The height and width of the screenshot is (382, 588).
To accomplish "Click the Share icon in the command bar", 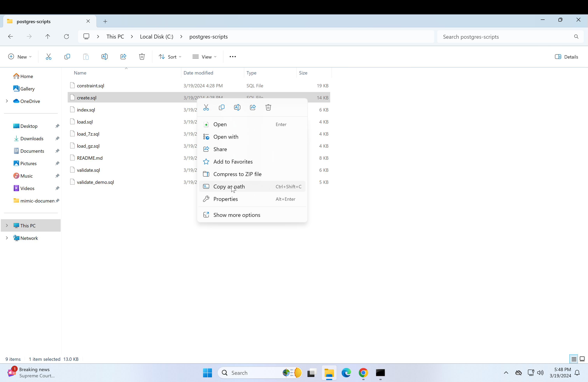I will pyautogui.click(x=123, y=57).
